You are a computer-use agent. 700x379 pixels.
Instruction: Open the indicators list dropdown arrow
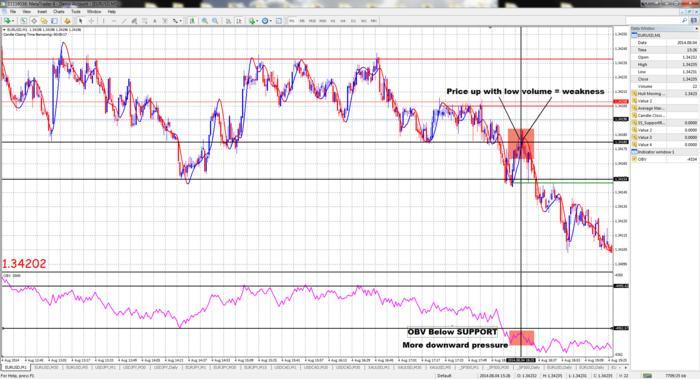(x=258, y=21)
